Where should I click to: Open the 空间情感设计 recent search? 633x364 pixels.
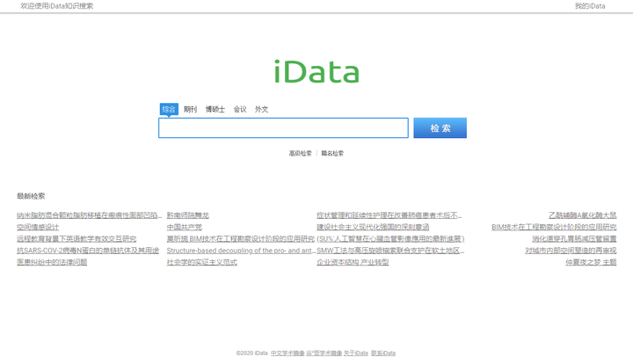point(38,227)
